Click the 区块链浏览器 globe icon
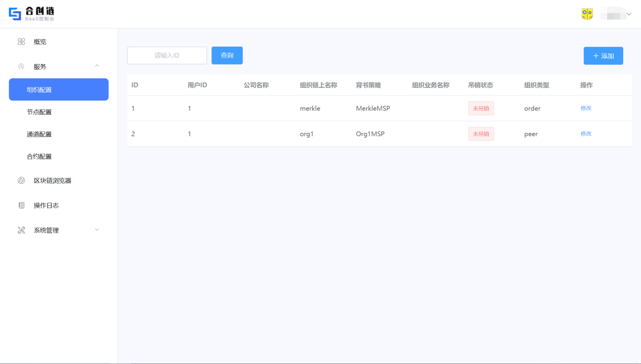Viewport: 641px width, 364px height. coord(21,180)
